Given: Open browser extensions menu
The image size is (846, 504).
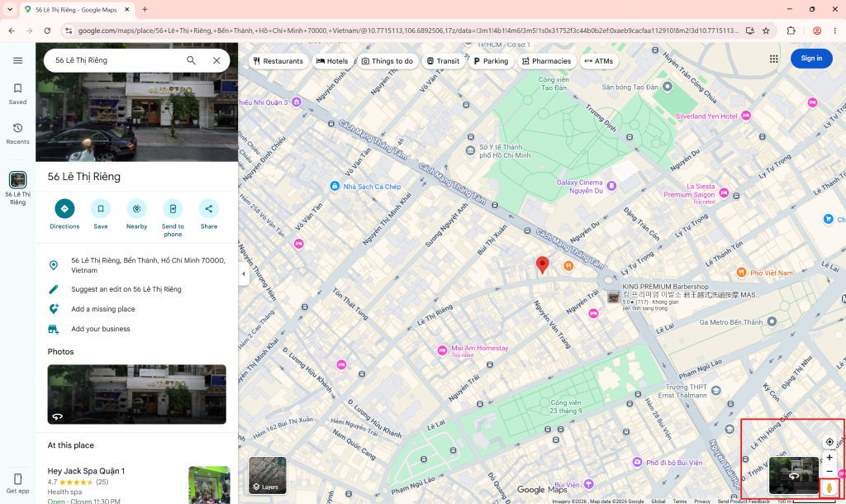Looking at the screenshot, I should 791,31.
